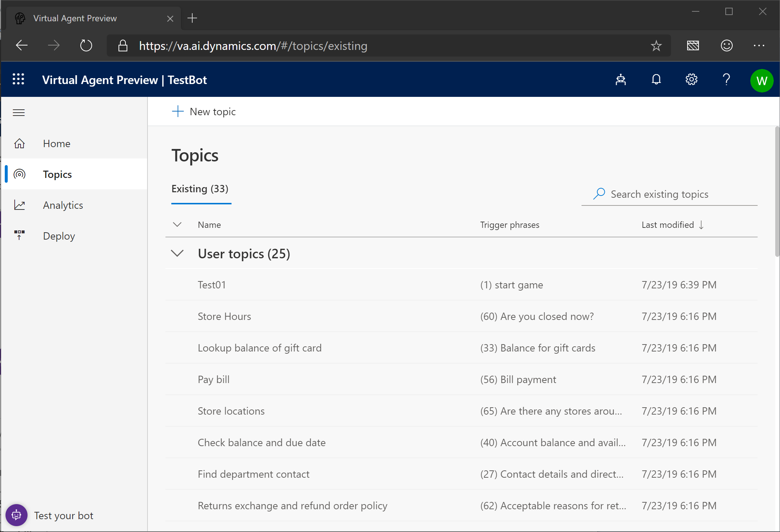Open the bot robot icon in the header
Screen dimensions: 780x532
tap(620, 80)
